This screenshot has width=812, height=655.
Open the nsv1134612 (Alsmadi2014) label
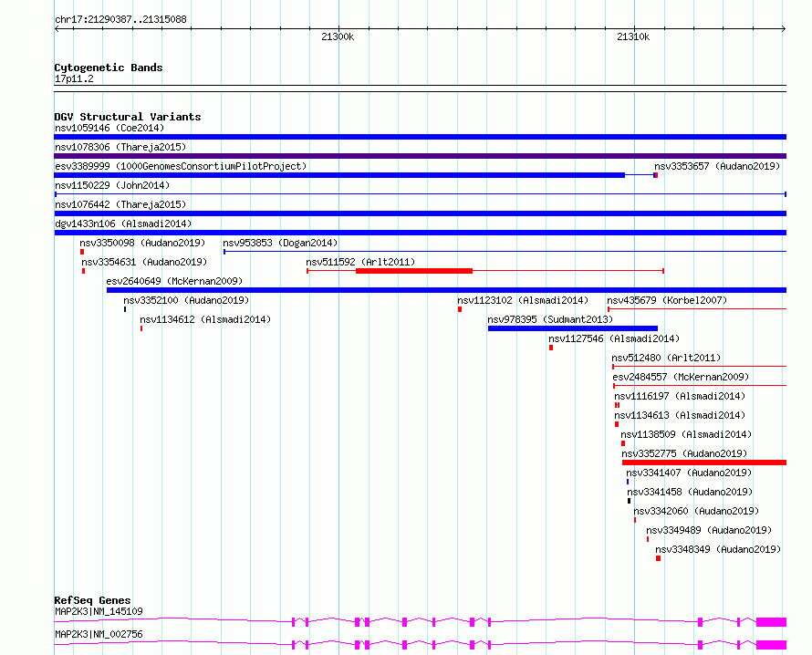tap(205, 319)
